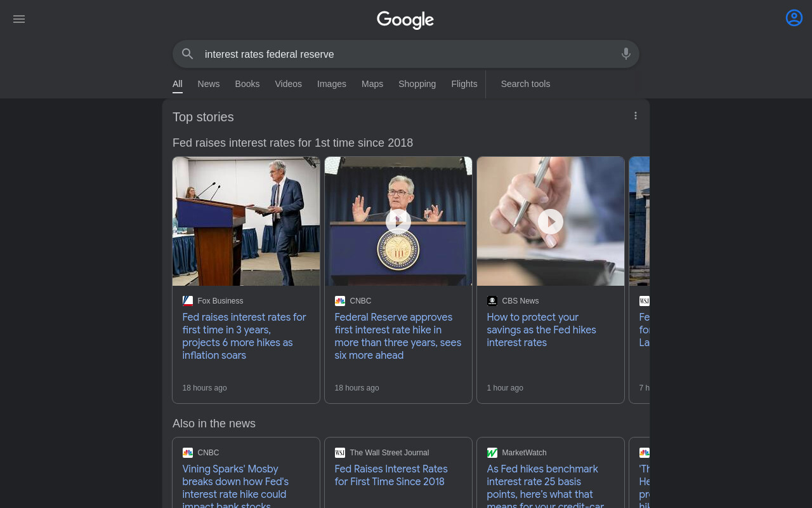The height and width of the screenshot is (508, 812).
Task: Play the CNBC Federal Reserve video
Action: [x=398, y=222]
